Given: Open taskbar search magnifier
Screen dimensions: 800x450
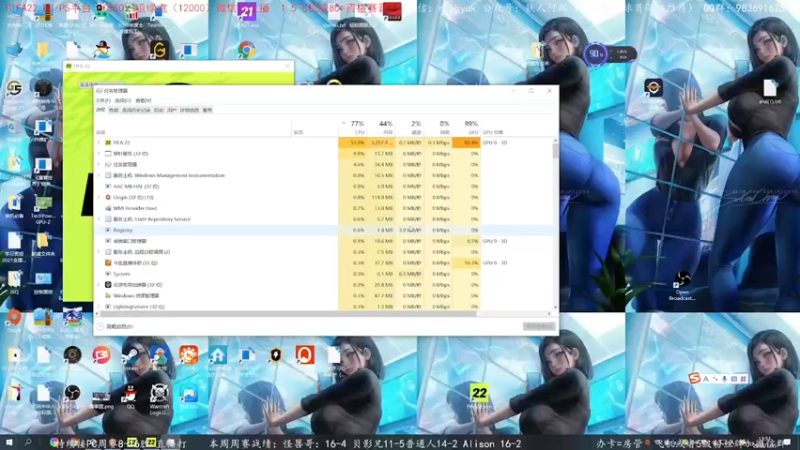Looking at the screenshot, I should (28, 442).
